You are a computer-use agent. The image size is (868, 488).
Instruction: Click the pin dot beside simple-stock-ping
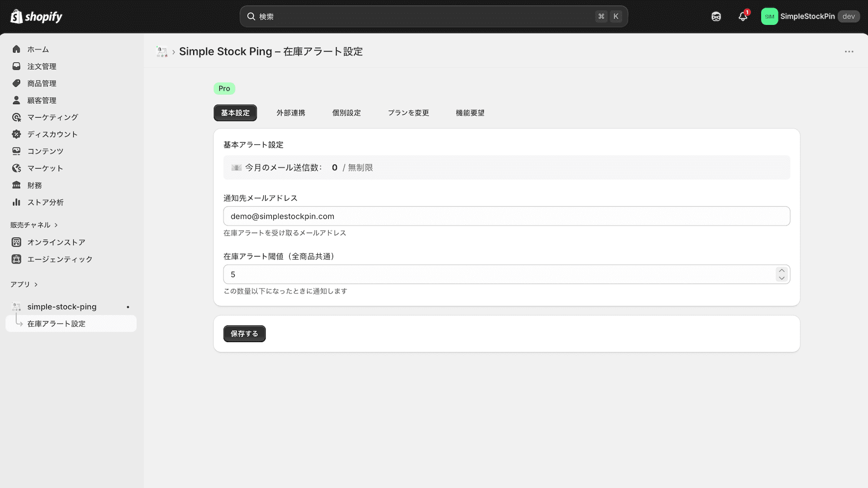[128, 307]
